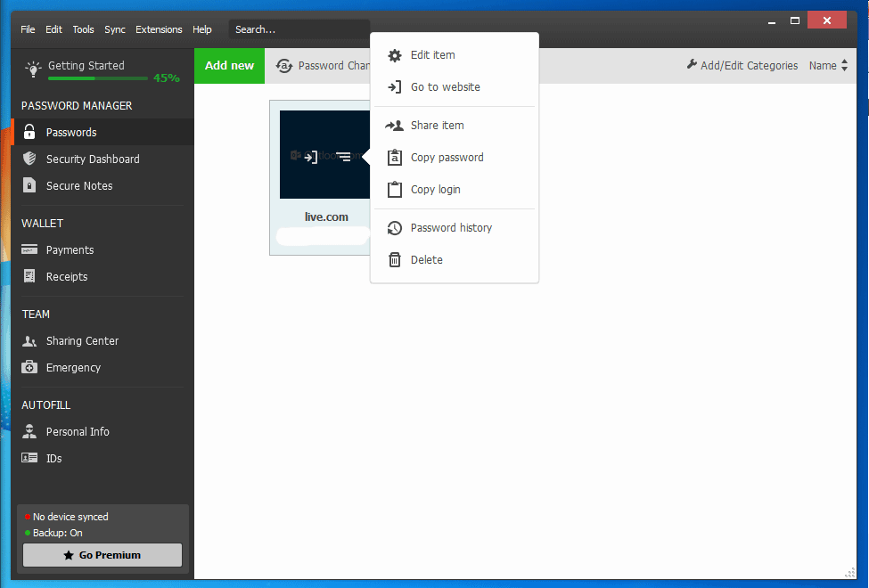
Task: Click the Go to website arrow icon in menu
Action: [x=395, y=87]
